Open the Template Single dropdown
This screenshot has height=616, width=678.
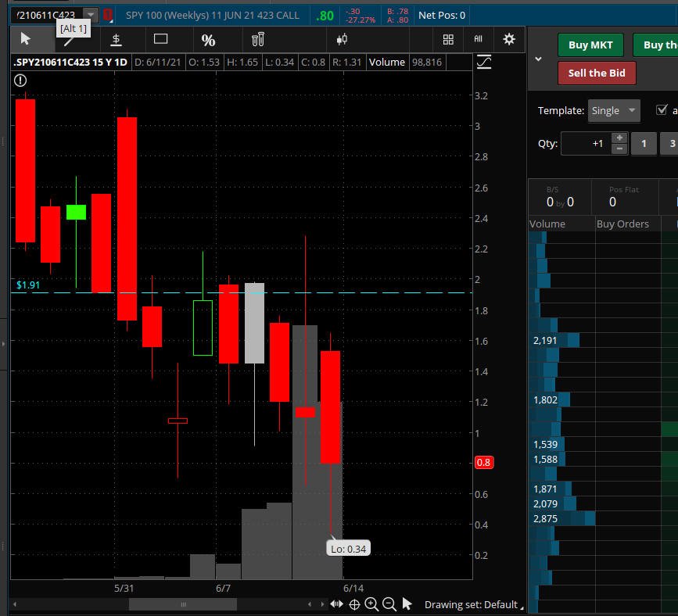coord(614,111)
